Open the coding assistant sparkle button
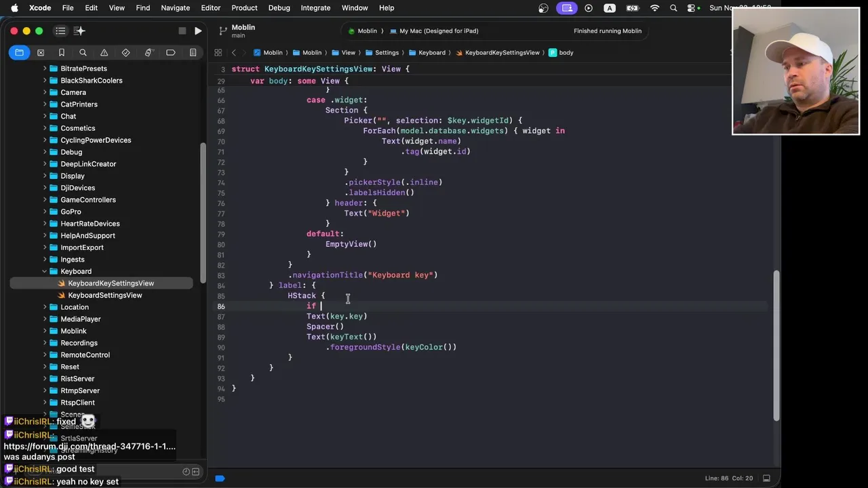868x488 pixels. tap(79, 30)
